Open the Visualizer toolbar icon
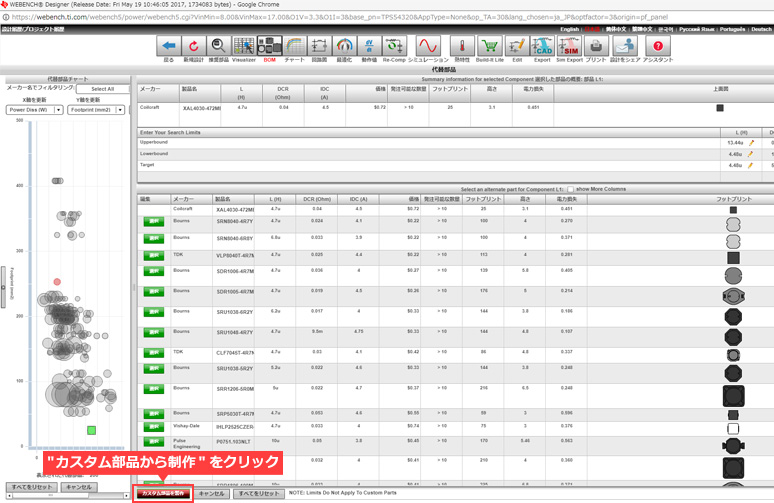 244,46
